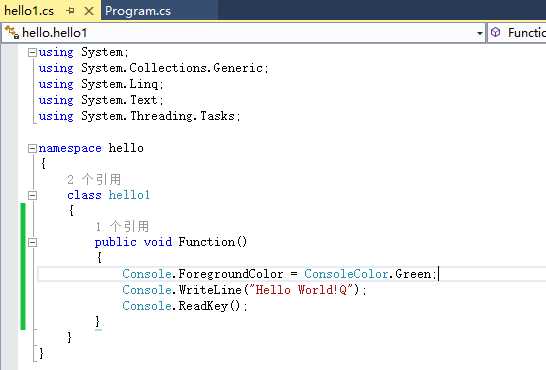Click first 'using System;' line

coord(84,52)
